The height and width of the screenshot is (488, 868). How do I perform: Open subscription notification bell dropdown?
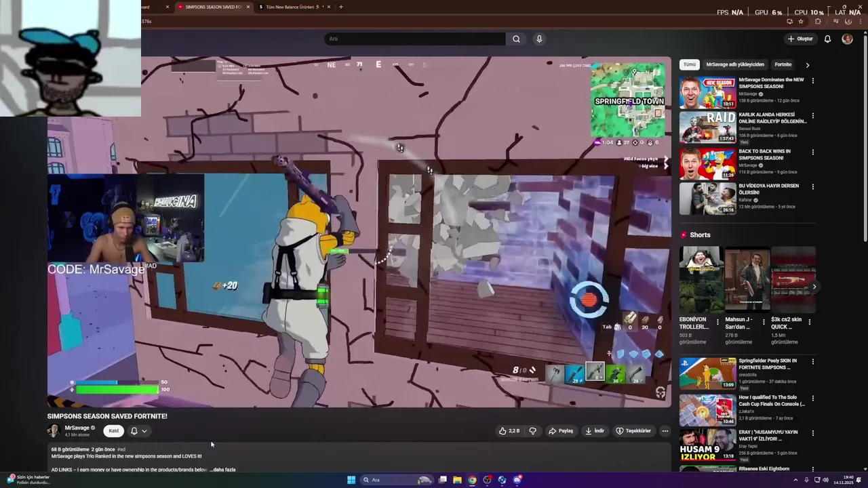point(138,430)
